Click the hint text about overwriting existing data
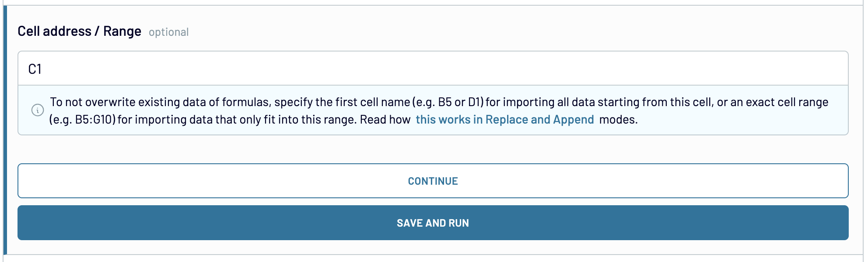 439,110
